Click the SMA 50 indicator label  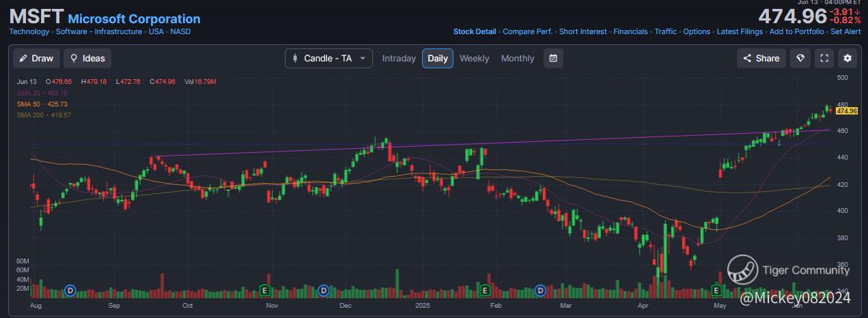tap(42, 104)
